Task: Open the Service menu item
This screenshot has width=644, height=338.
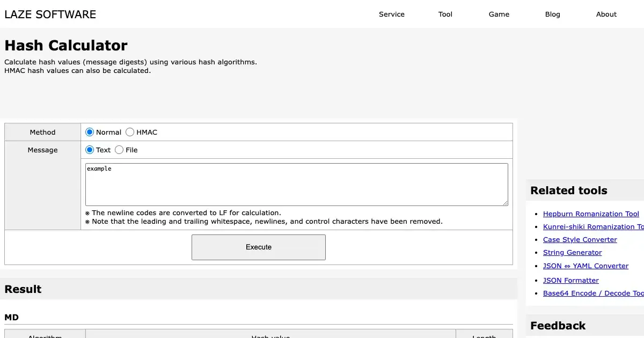Action: pos(392,14)
